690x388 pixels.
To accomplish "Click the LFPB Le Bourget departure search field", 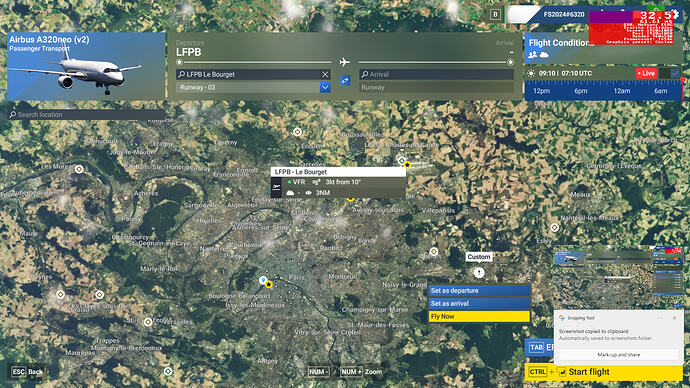I will tap(253, 74).
